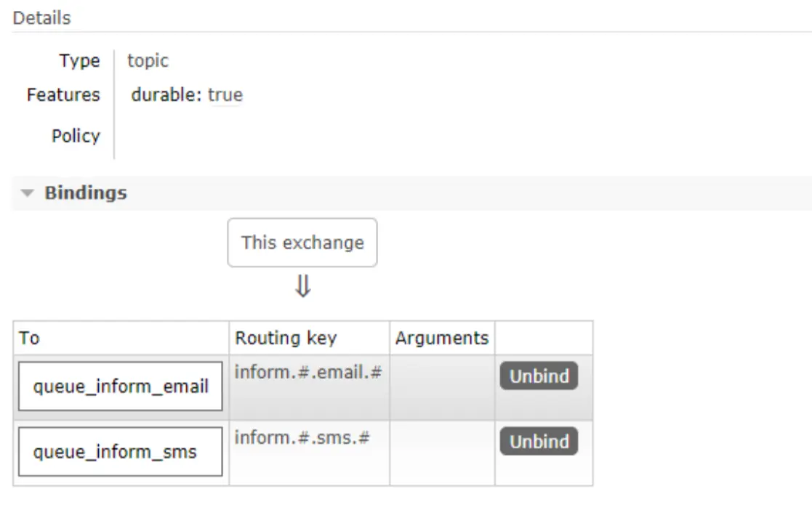Unbind the queue_inform_email binding
Screen dimensions: 812x523
click(539, 376)
